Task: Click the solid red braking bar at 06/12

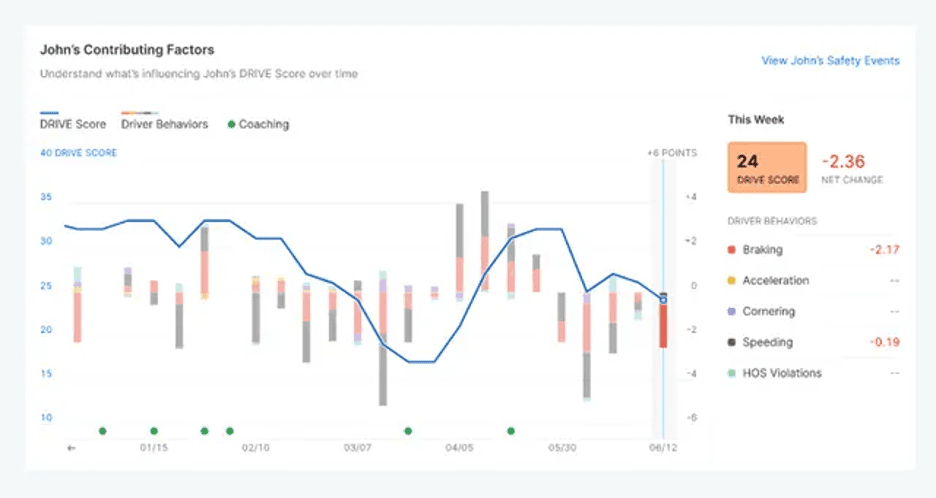Action: point(663,327)
